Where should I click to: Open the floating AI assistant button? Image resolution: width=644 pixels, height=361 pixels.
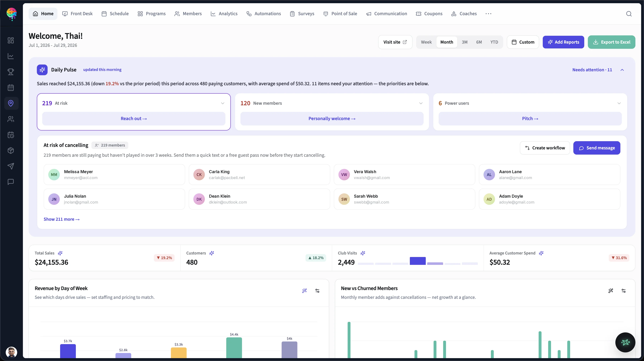625,342
